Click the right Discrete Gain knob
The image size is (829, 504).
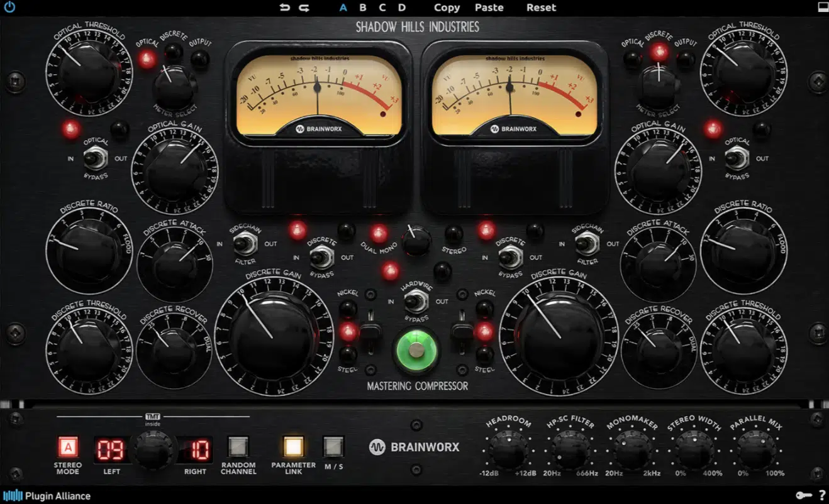coord(559,338)
